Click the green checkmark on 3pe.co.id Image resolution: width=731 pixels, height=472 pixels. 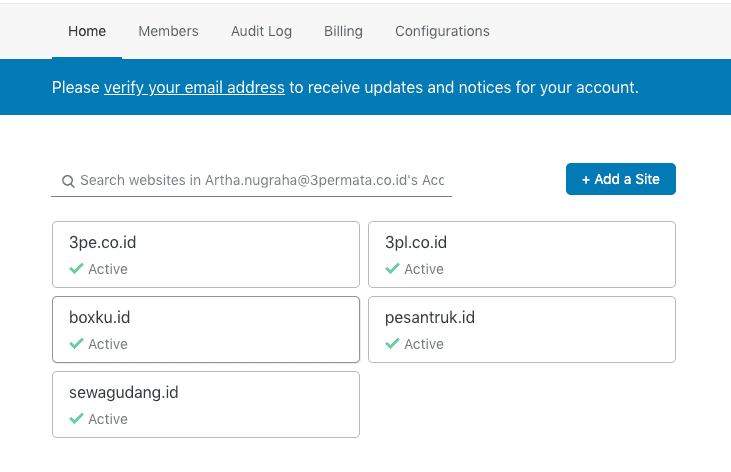point(76,269)
